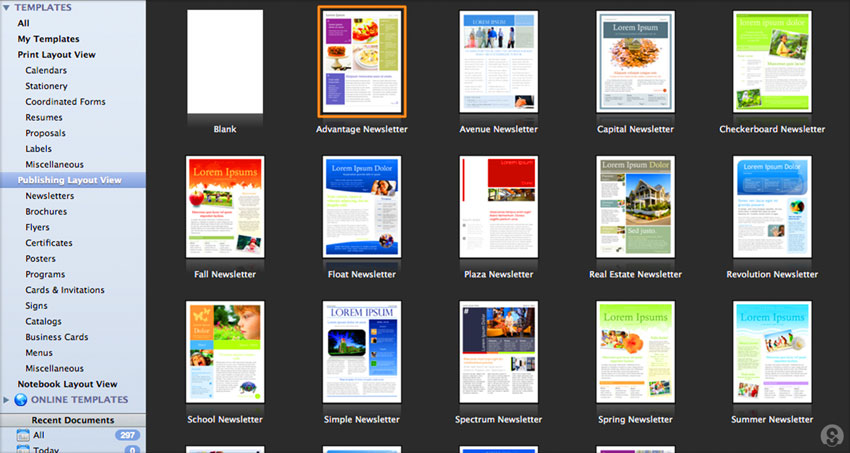
Task: Select the Resumes category
Action: [44, 118]
